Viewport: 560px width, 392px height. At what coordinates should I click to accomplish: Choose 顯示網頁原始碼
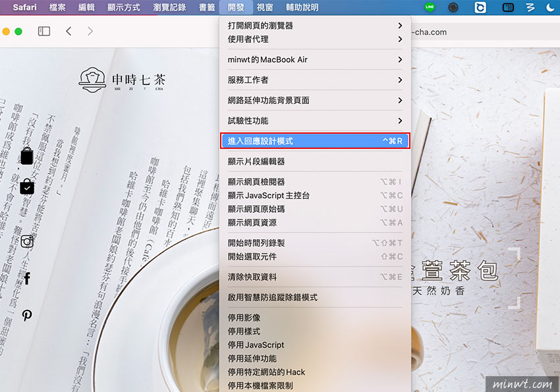[315, 209]
